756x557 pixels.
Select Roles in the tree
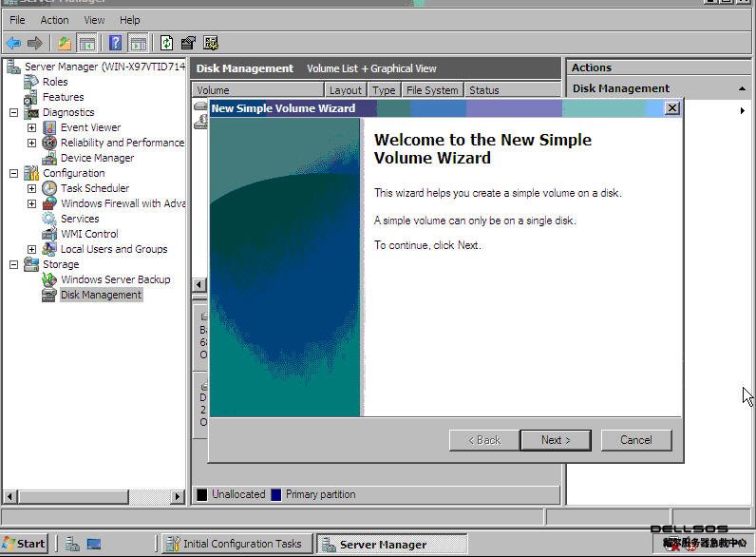tap(55, 82)
